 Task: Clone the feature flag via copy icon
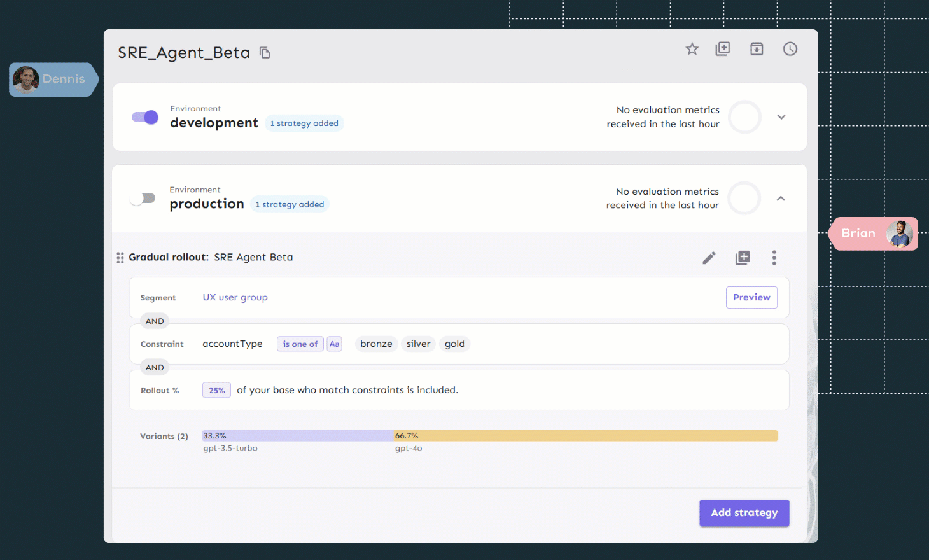click(x=723, y=48)
